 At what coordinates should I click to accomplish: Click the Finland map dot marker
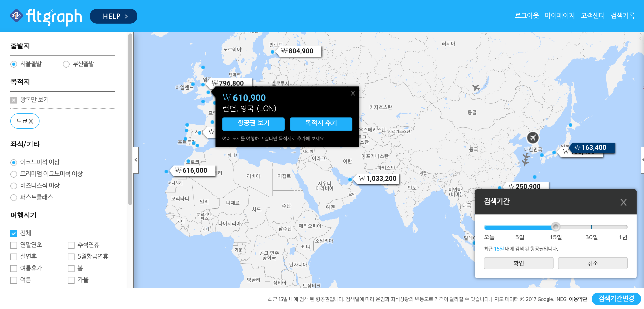click(273, 52)
